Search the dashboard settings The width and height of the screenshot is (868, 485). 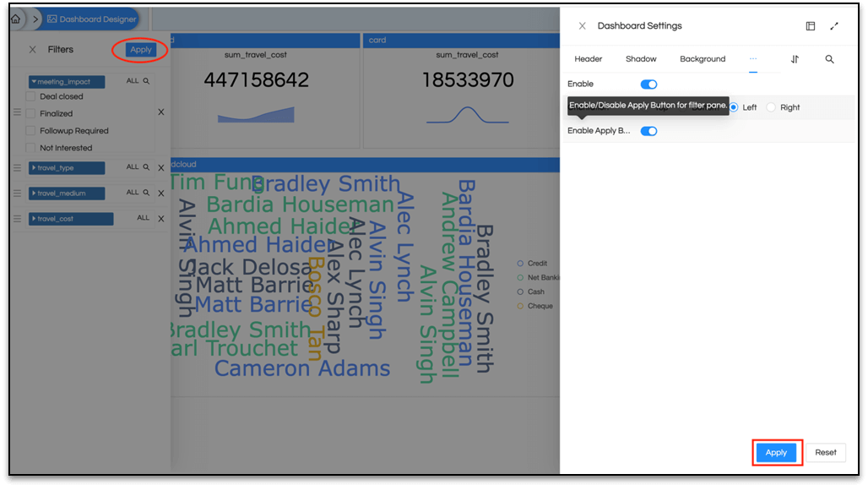pyautogui.click(x=829, y=59)
